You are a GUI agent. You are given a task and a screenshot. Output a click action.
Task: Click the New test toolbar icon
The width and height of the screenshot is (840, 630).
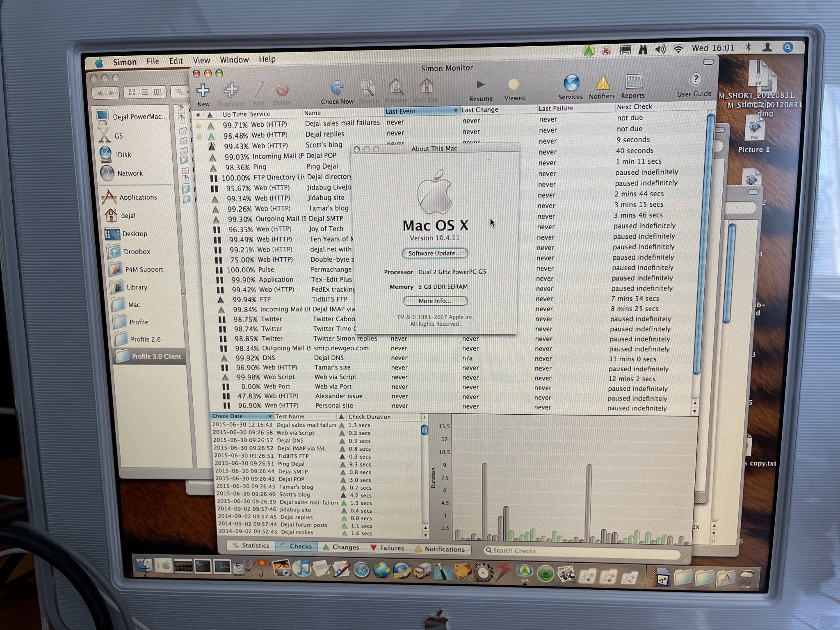203,90
